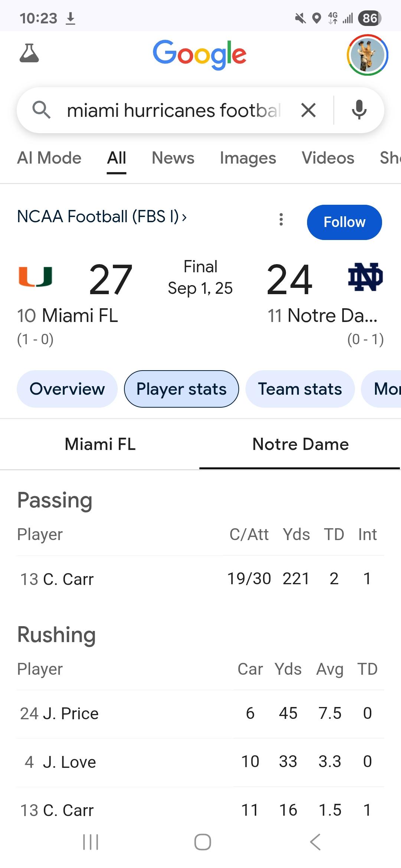
Task: Tap the Miami Hurricanes logo
Action: [36, 277]
